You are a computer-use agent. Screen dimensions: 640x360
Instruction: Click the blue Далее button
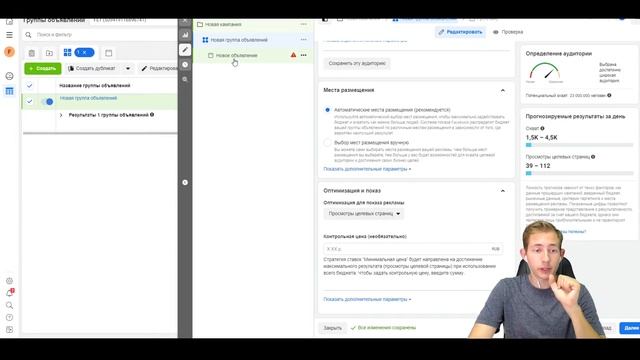[x=631, y=328]
